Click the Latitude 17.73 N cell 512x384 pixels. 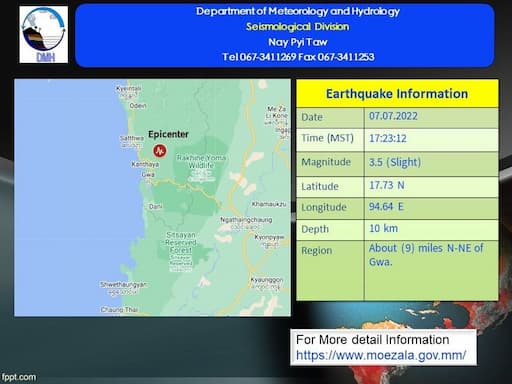pyautogui.click(x=431, y=187)
